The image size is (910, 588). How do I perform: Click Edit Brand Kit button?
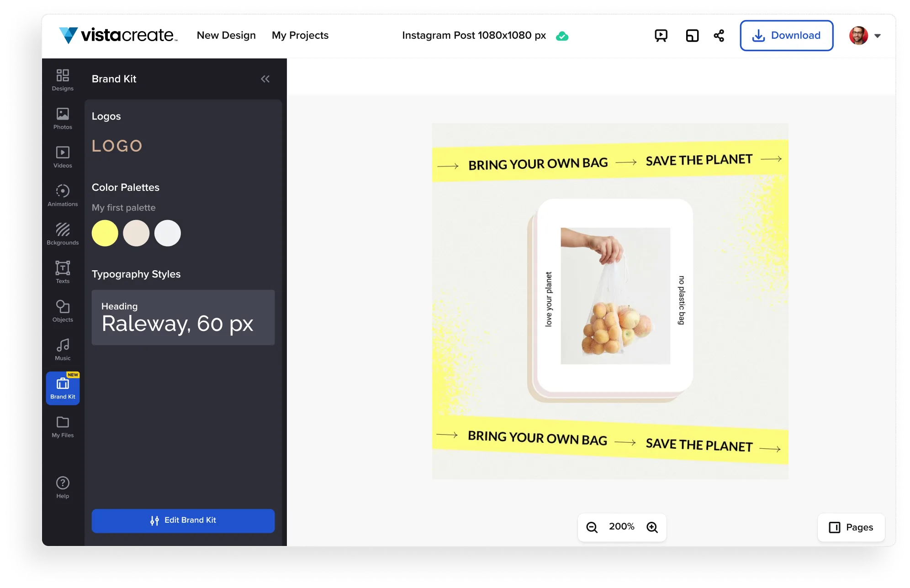(183, 520)
